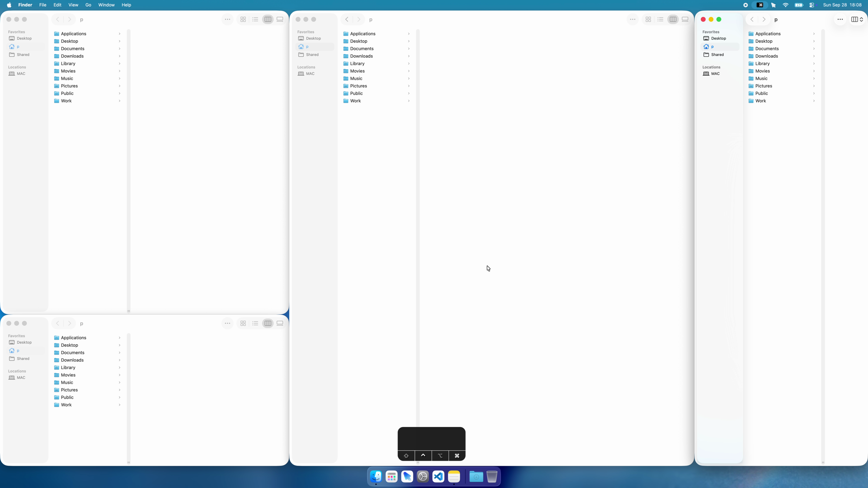Select Shared in right window sidebar
868x488 pixels.
[x=717, y=55]
